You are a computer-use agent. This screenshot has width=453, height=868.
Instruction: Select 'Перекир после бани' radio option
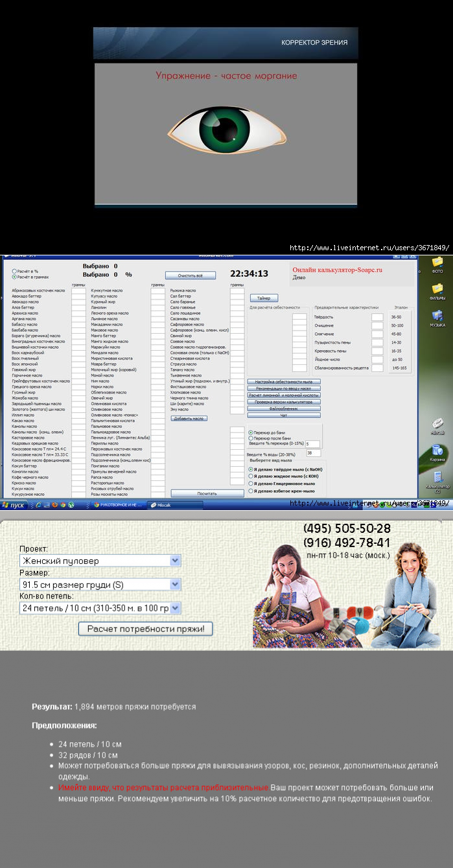251,438
